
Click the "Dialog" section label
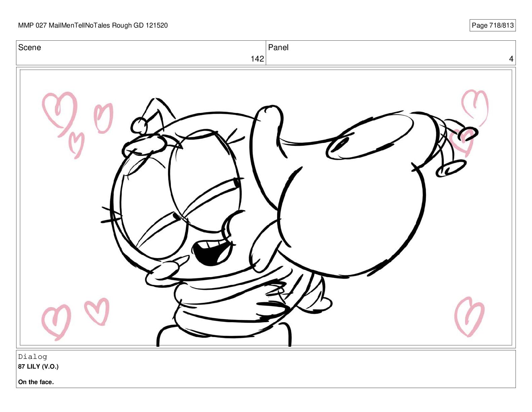33,357
